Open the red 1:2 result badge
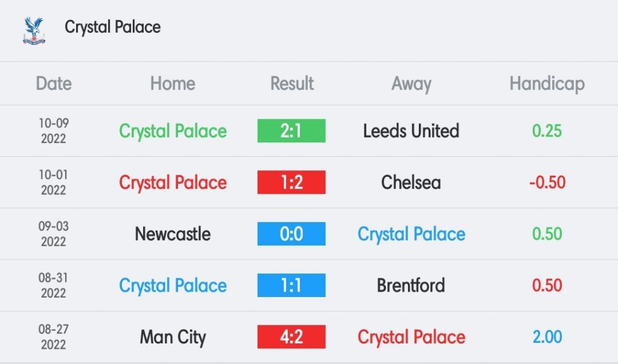Viewport: 618px width, 364px height. (x=291, y=182)
